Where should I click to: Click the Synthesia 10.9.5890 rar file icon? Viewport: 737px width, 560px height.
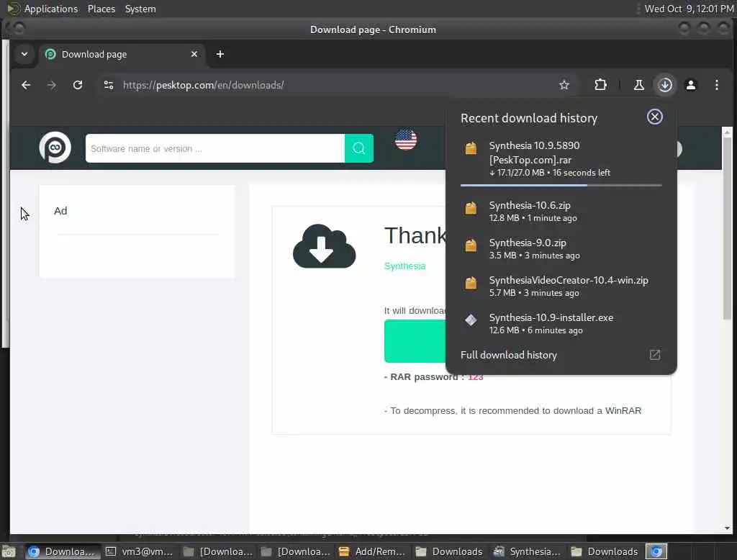(471, 148)
